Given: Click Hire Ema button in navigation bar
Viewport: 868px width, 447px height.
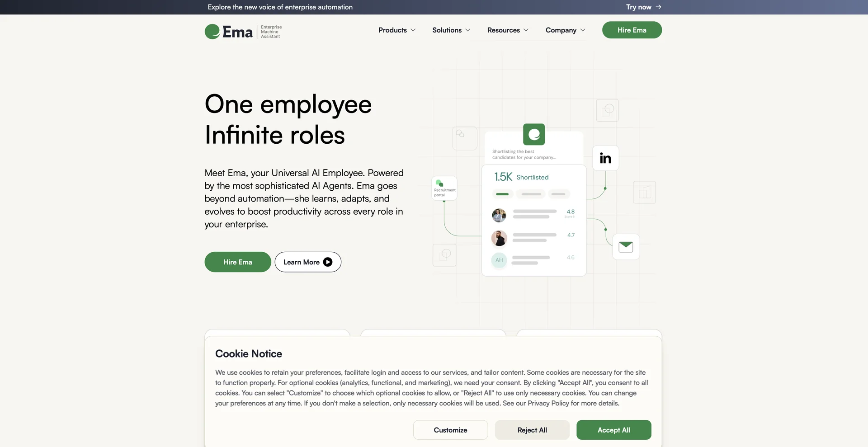Looking at the screenshot, I should tap(632, 30).
